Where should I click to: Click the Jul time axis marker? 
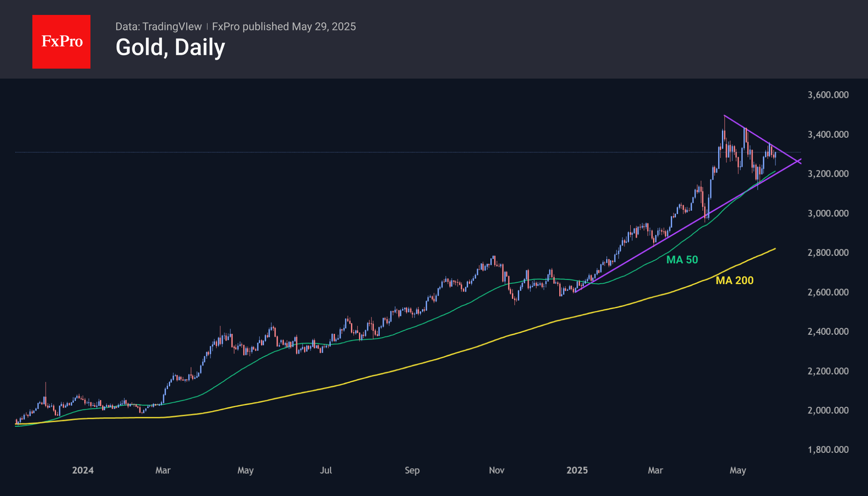click(x=326, y=470)
